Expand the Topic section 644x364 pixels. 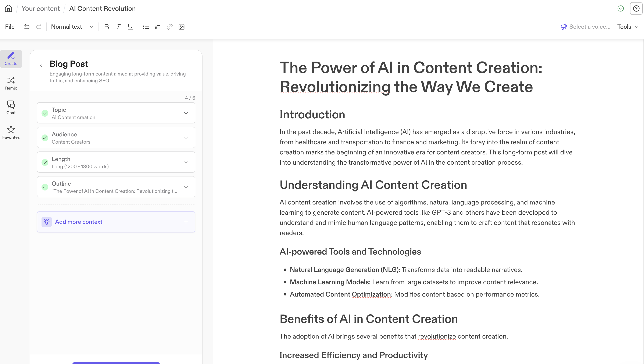click(x=186, y=113)
